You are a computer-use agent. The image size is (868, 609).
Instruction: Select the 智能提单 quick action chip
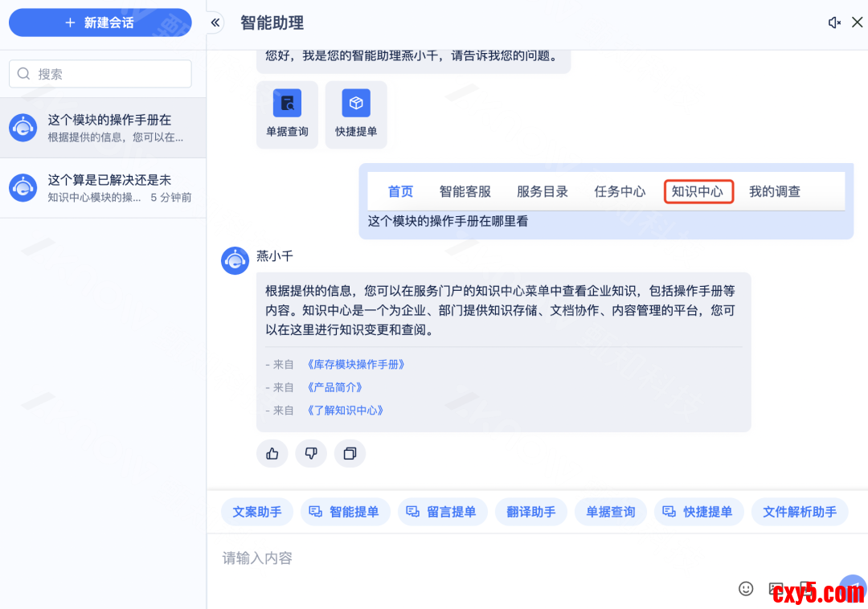pos(345,512)
